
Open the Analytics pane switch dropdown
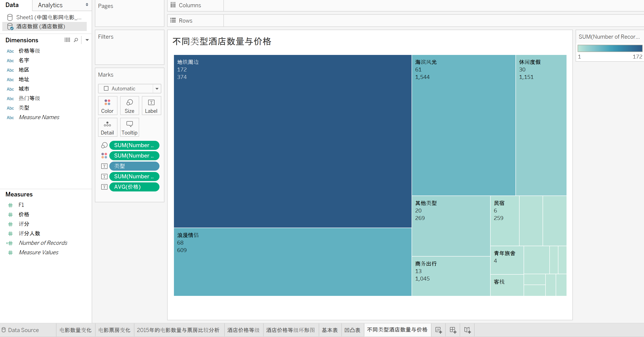[87, 5]
